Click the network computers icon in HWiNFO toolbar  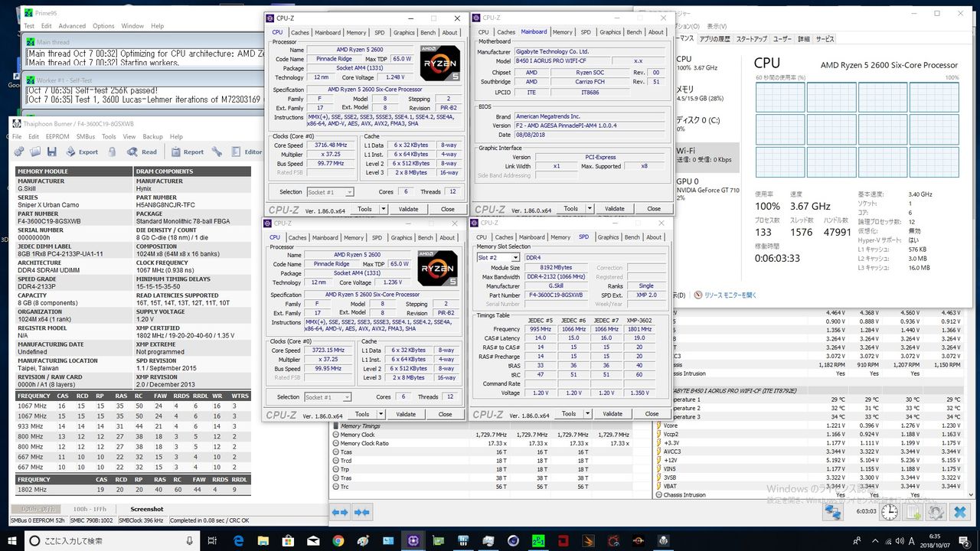833,512
